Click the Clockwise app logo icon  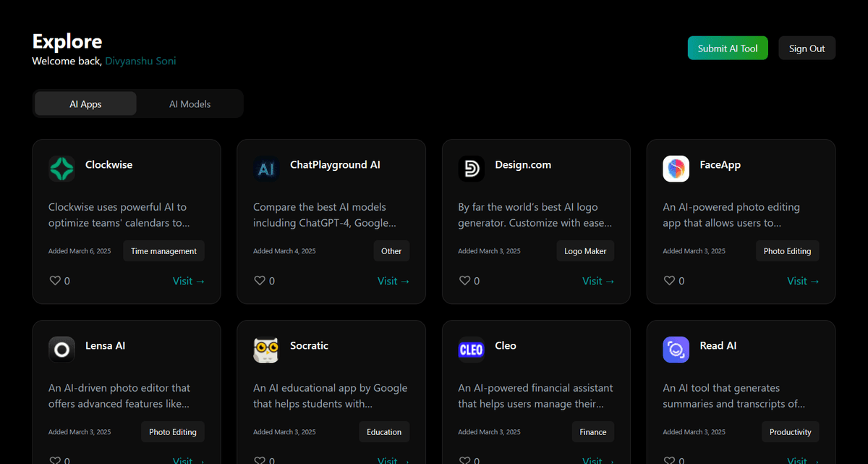[x=61, y=169]
